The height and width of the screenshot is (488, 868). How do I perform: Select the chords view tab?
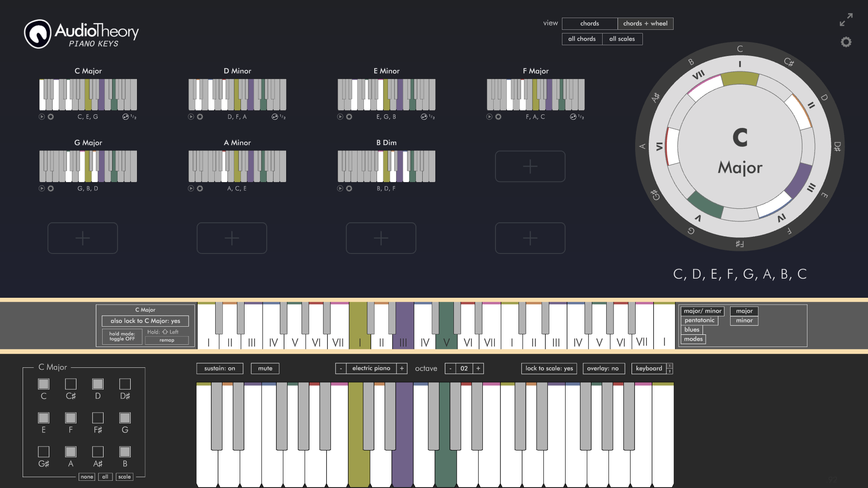[590, 23]
